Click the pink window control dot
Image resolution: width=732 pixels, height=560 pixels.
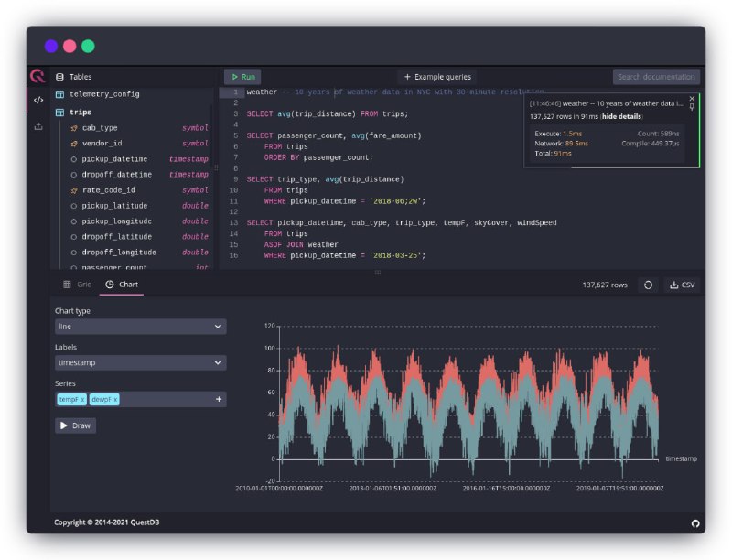click(70, 46)
